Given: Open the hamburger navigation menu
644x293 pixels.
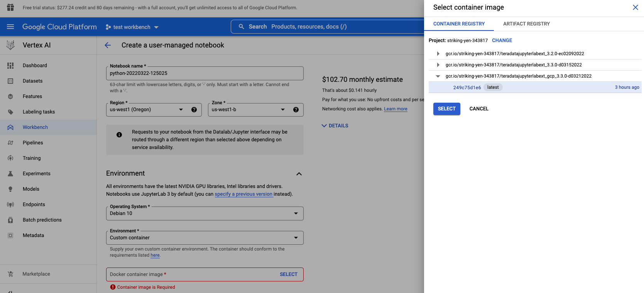Looking at the screenshot, I should coord(10,27).
